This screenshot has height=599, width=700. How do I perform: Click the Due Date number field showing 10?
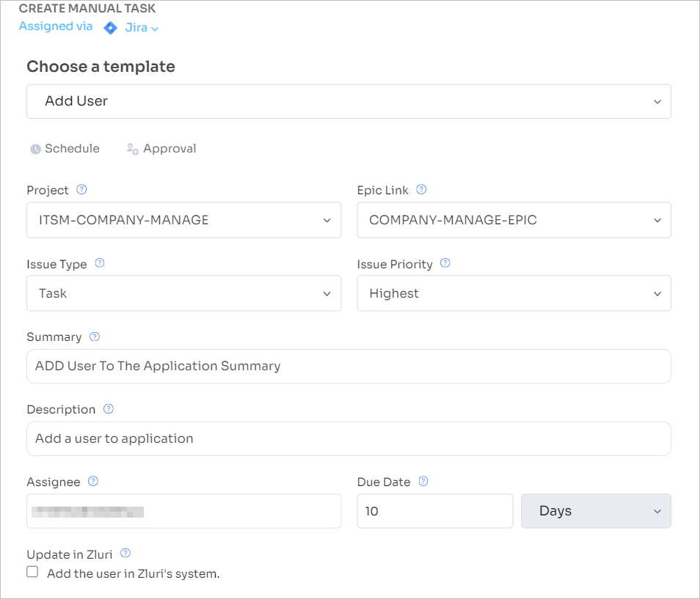pyautogui.click(x=435, y=511)
